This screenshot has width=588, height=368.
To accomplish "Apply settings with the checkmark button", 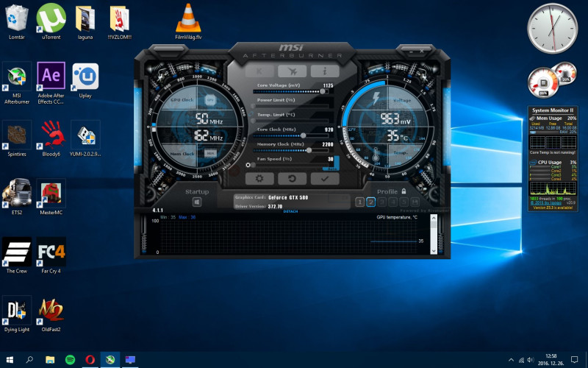I will coord(325,179).
